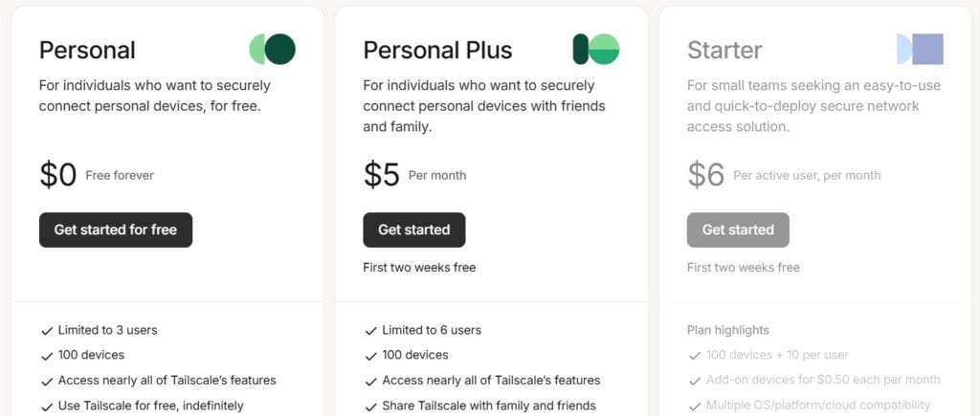Screen dimensions: 980x416
Task: Click the Personal Plus plan green icon
Action: [x=595, y=49]
